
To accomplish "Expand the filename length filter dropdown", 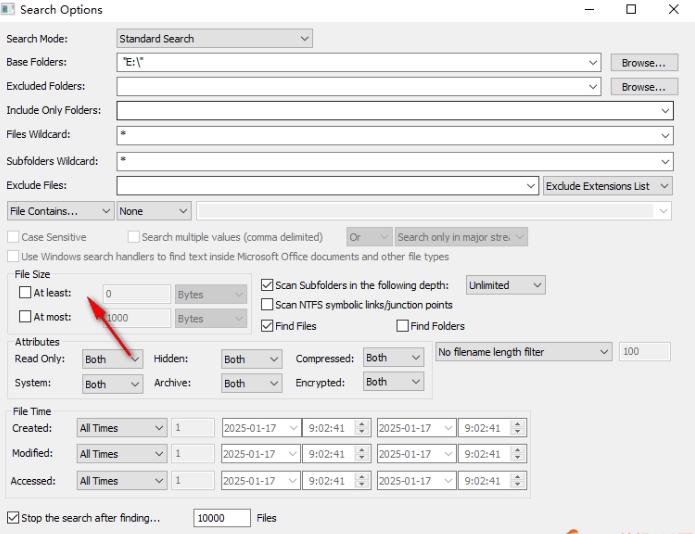I will 524,352.
